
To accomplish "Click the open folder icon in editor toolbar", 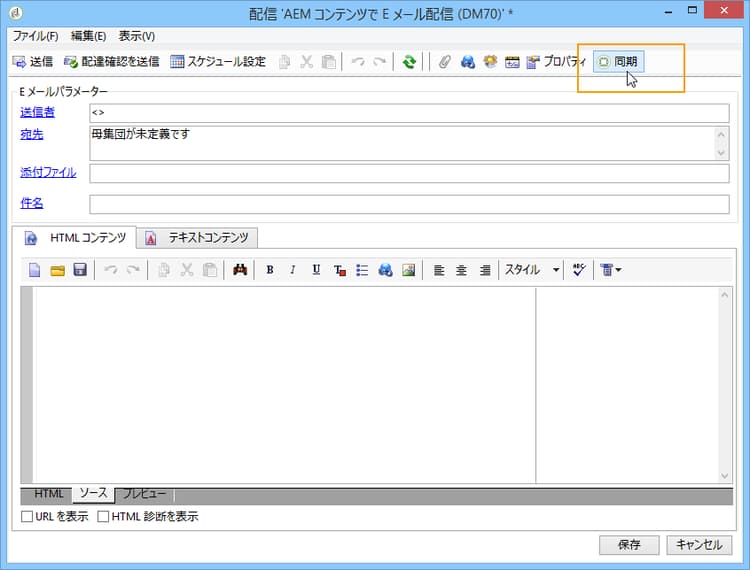I will [57, 270].
